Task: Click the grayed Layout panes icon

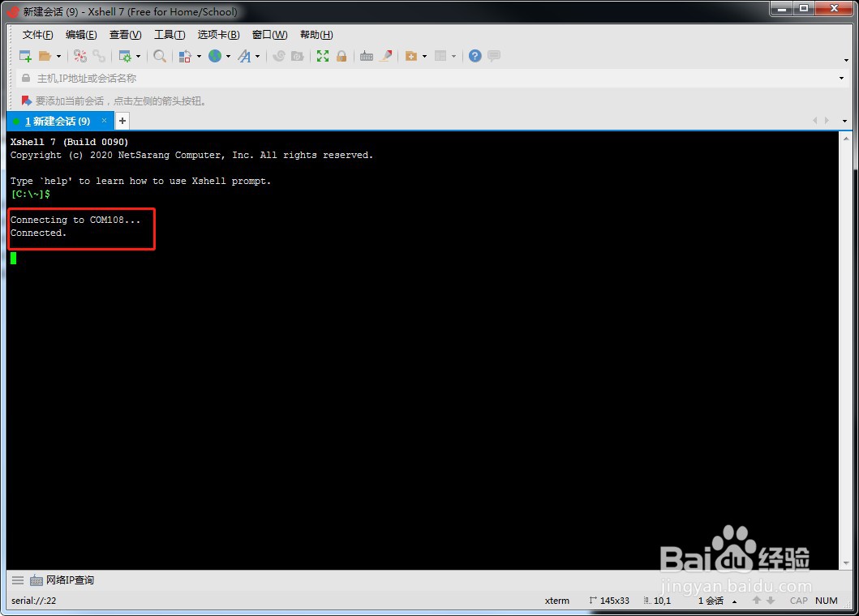Action: pyautogui.click(x=440, y=56)
